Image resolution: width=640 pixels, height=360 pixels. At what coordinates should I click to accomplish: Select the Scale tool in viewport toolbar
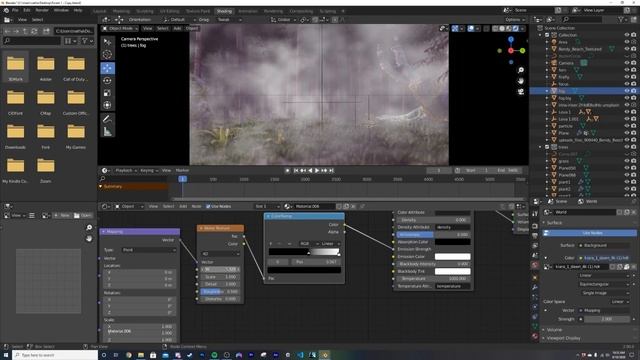[107, 93]
